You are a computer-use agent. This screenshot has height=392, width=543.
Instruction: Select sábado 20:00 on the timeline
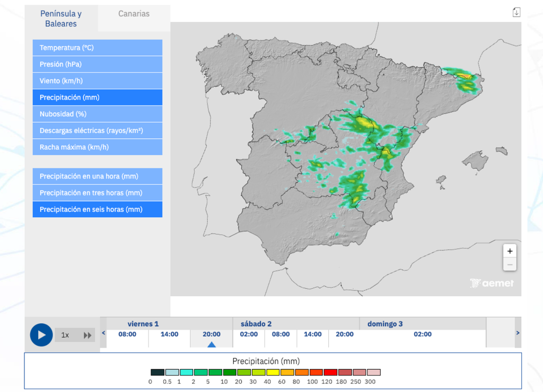click(345, 334)
